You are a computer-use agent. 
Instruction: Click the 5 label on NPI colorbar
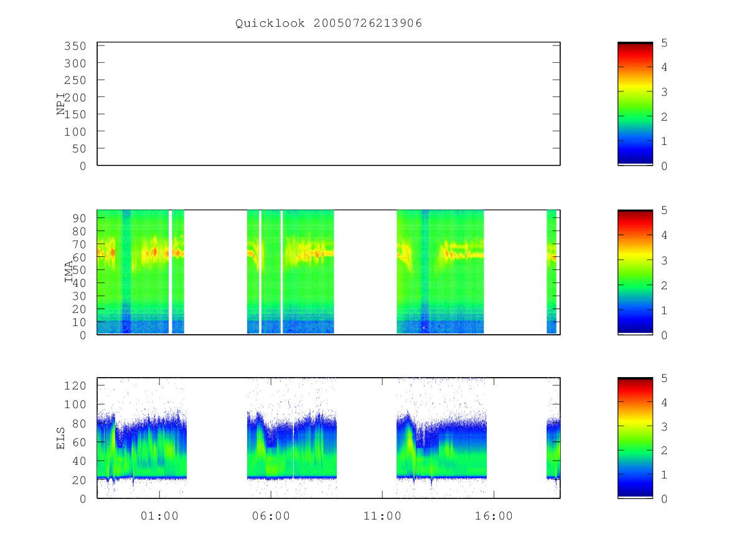coord(664,43)
